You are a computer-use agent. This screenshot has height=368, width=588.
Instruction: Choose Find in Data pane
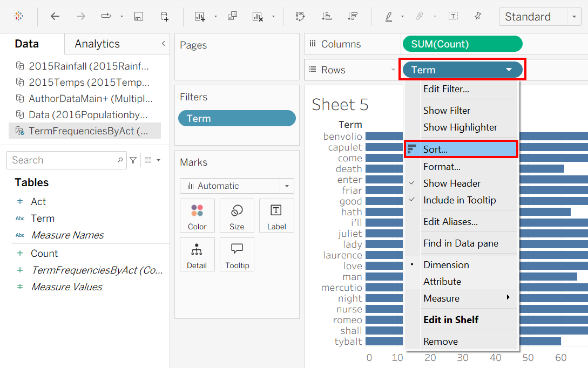click(461, 243)
